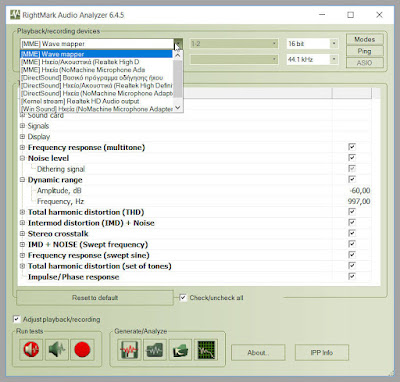
Task: Toggle Intermod distortion (IMD) + Noise checkbox
Action: [x=352, y=222]
